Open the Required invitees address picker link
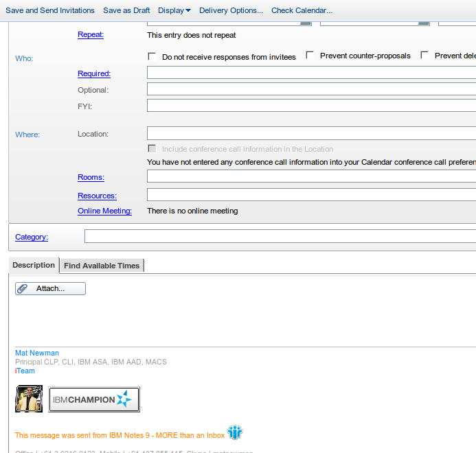 click(x=94, y=73)
